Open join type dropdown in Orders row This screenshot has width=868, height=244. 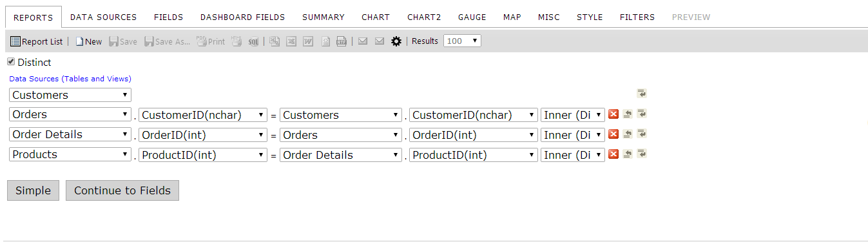point(573,115)
